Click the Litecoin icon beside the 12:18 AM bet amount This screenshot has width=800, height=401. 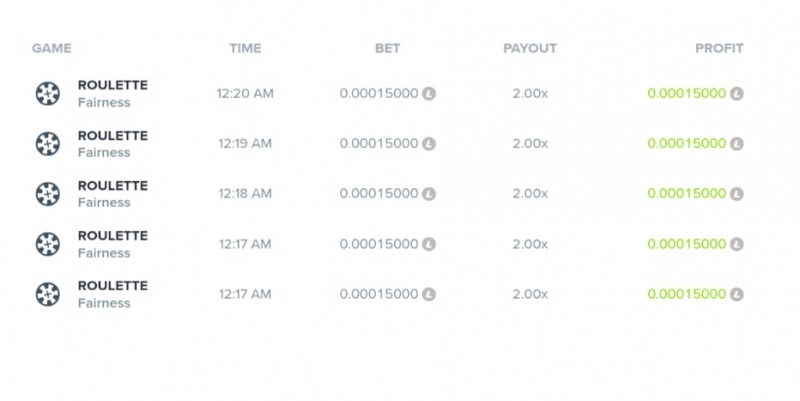pos(429,194)
